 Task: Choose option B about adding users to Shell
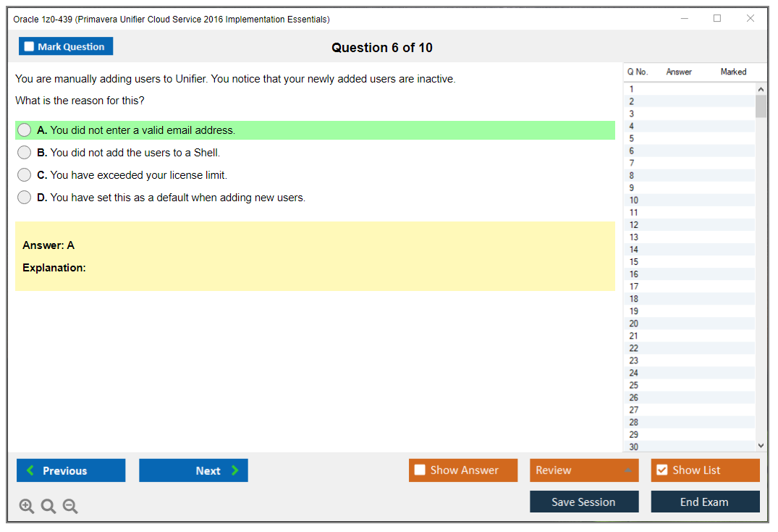[x=25, y=153]
